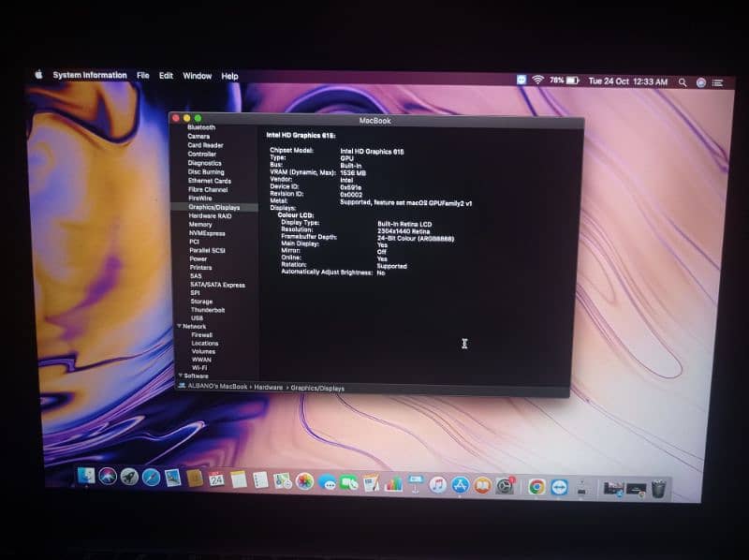749x560 pixels.
Task: Launch Safari from the dock
Action: 151,478
